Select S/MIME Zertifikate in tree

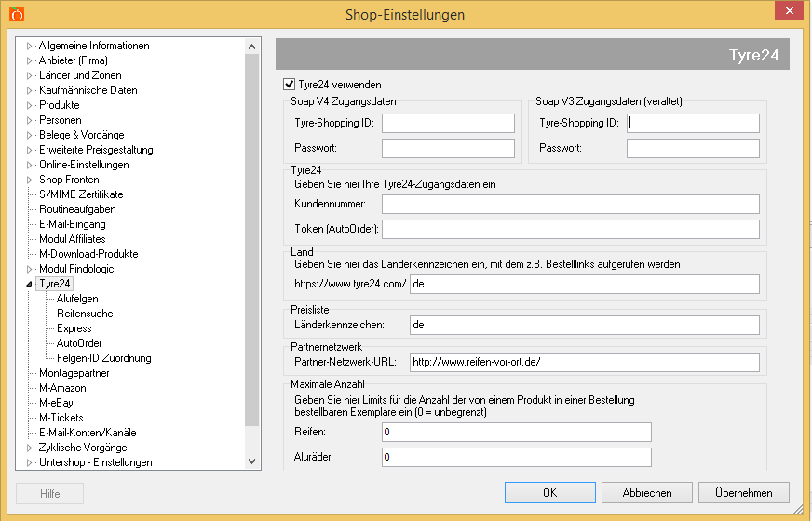81,194
